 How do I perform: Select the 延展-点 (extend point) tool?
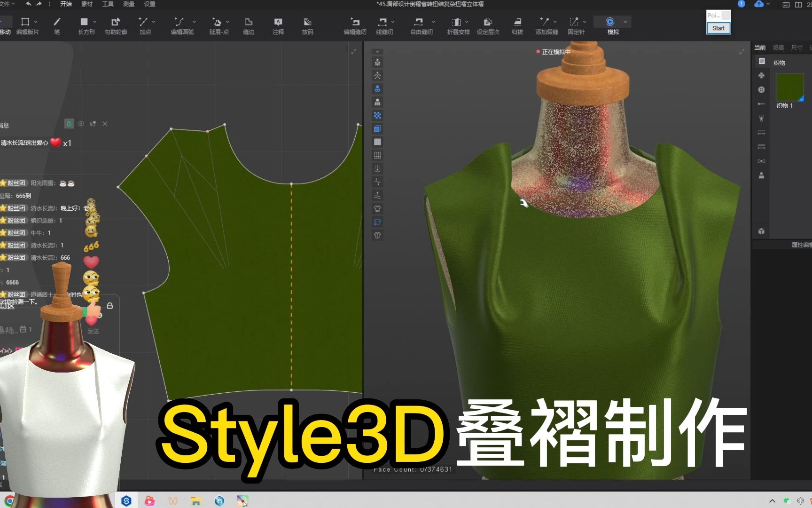click(219, 26)
